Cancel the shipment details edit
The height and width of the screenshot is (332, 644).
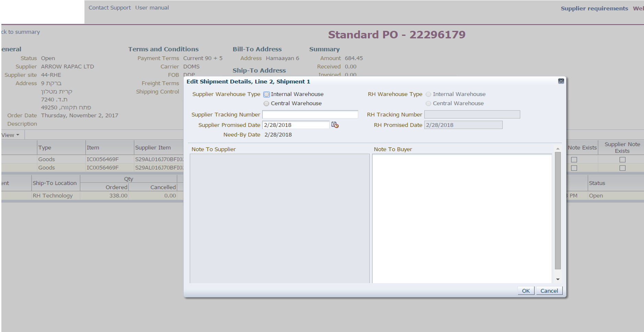pyautogui.click(x=549, y=291)
